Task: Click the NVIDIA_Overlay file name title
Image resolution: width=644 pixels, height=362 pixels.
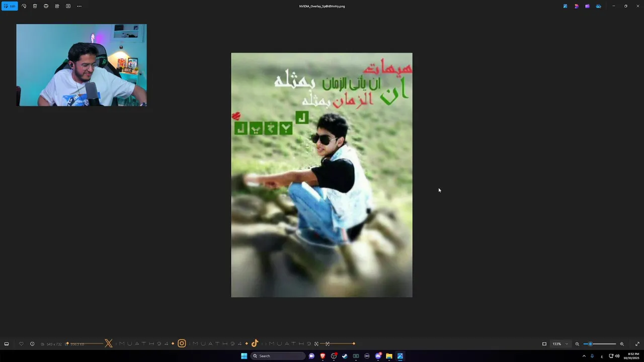Action: pos(322,6)
